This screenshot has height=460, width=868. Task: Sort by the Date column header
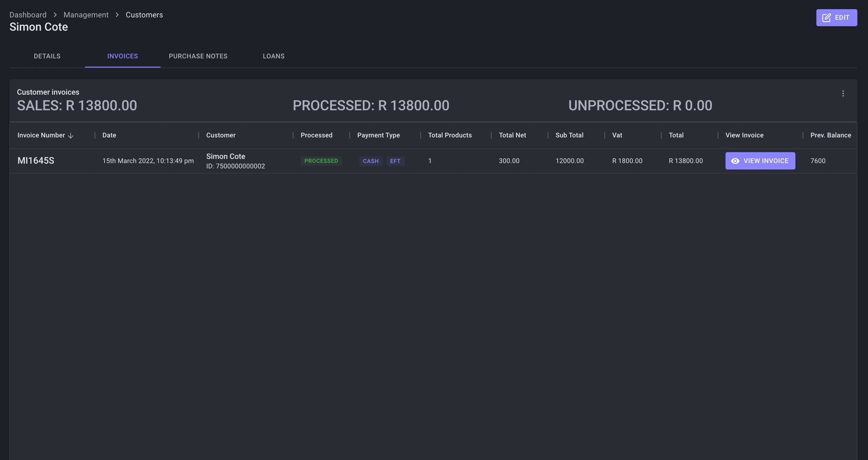tap(109, 135)
